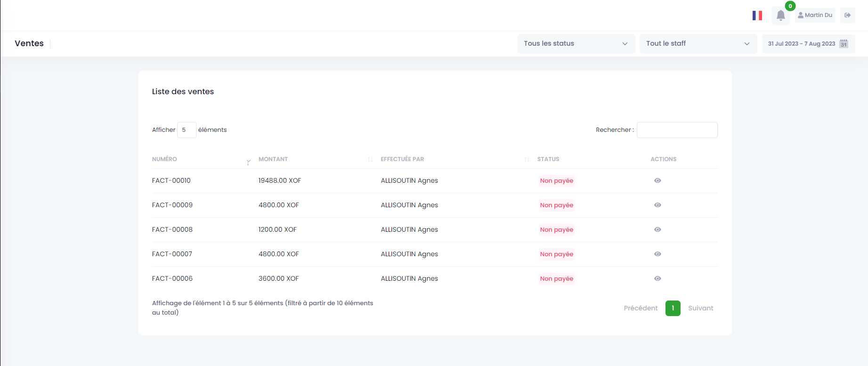Click the eye icon for FACT-00007
868x366 pixels.
(657, 254)
